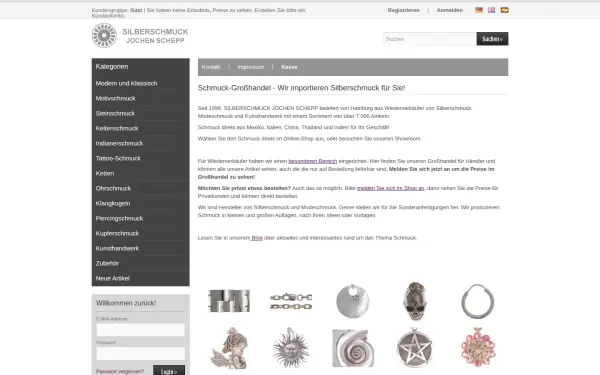600x375 pixels.
Task: View the chain clasp product thumbnail
Action: (291, 302)
